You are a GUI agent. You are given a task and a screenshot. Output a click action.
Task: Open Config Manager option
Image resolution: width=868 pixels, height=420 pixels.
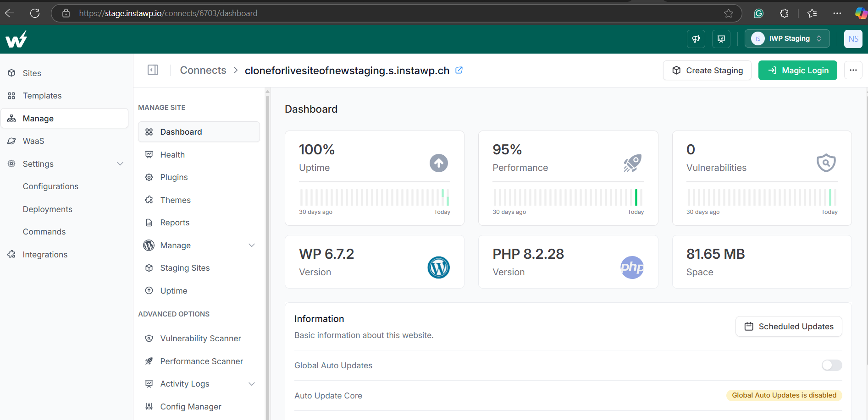click(x=199, y=407)
